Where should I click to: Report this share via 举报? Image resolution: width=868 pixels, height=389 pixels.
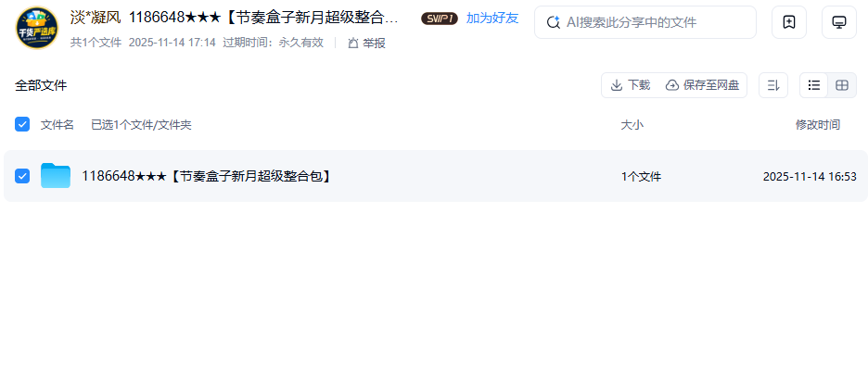coord(366,44)
